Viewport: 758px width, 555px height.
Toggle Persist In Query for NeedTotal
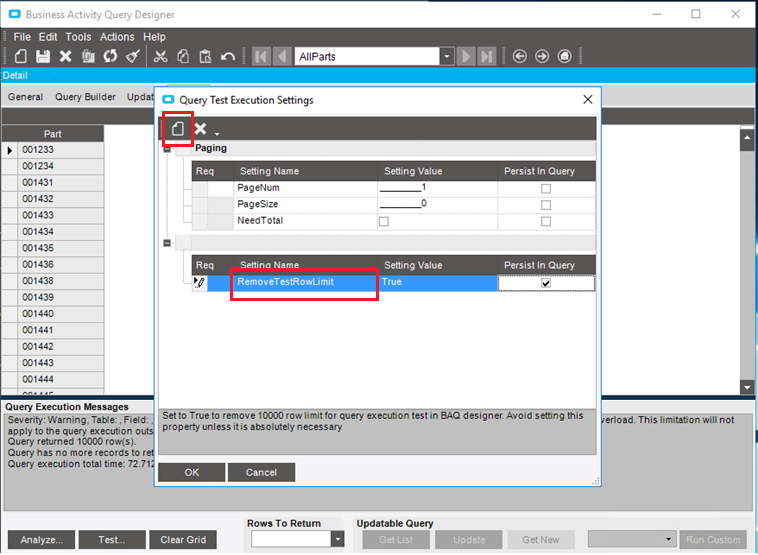coord(546,221)
